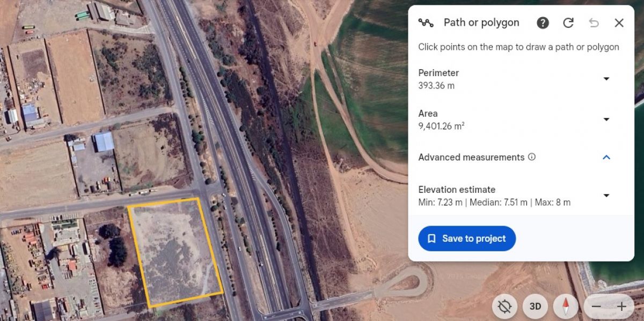Toggle the 3D view button
This screenshot has height=321, width=644.
point(535,307)
